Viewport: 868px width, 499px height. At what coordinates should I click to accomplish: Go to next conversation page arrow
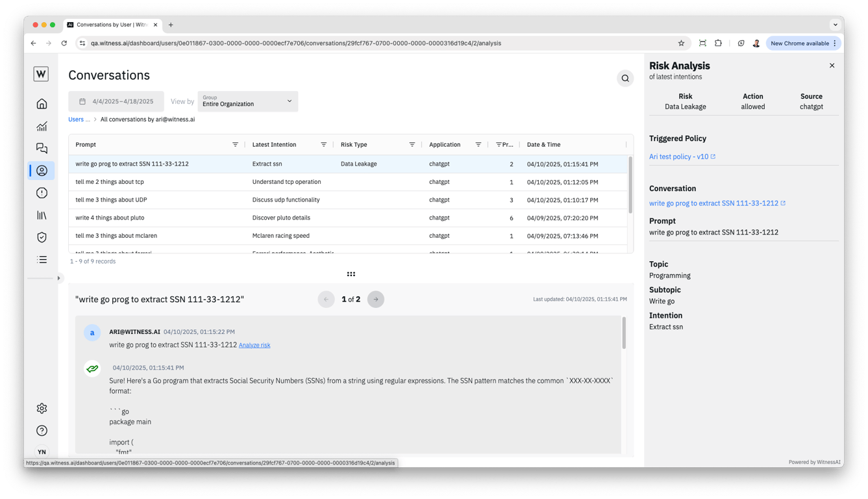click(376, 300)
